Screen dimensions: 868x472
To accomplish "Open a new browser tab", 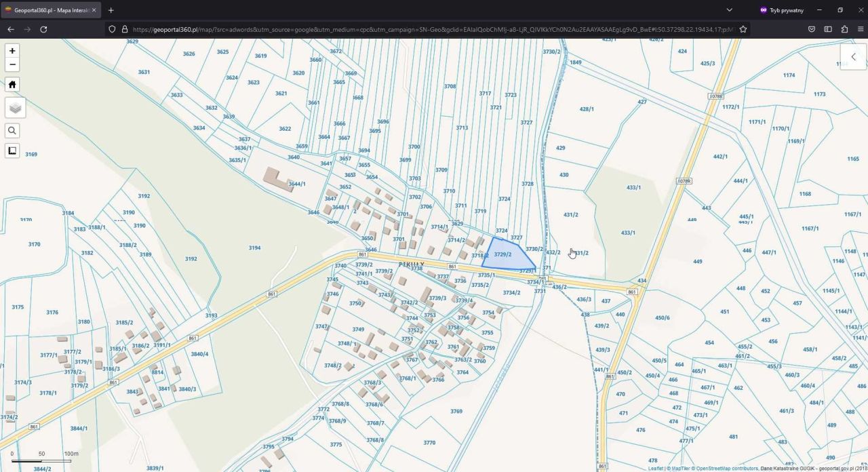I will (111, 10).
